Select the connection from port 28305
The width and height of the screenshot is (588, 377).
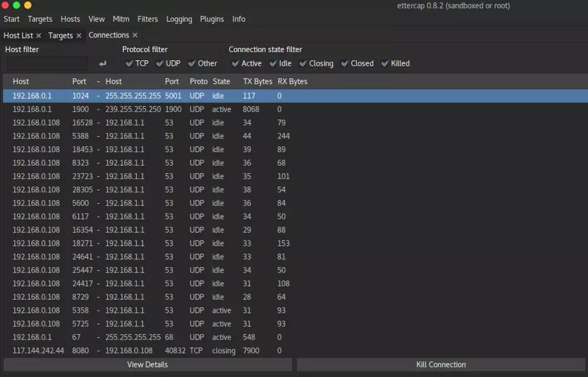point(296,190)
